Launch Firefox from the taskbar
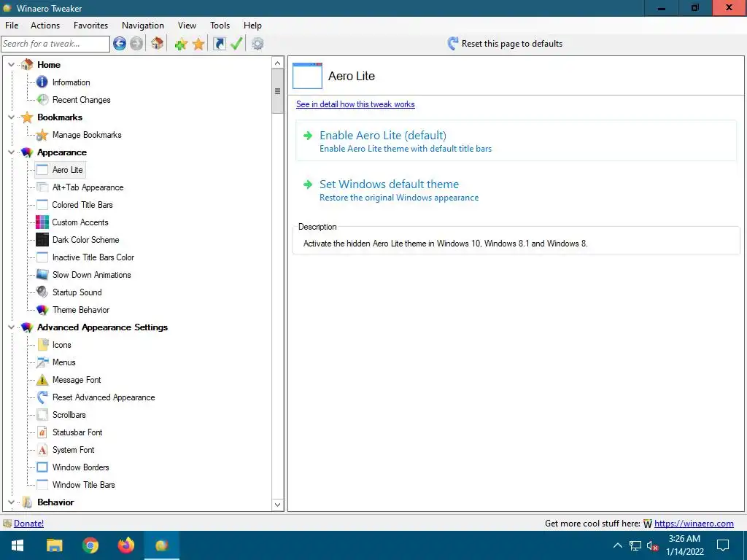Viewport: 747px width, 560px height. 125,545
